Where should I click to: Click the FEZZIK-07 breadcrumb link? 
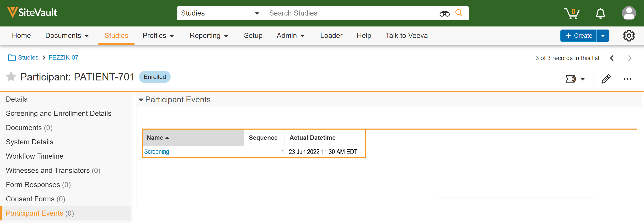(63, 58)
